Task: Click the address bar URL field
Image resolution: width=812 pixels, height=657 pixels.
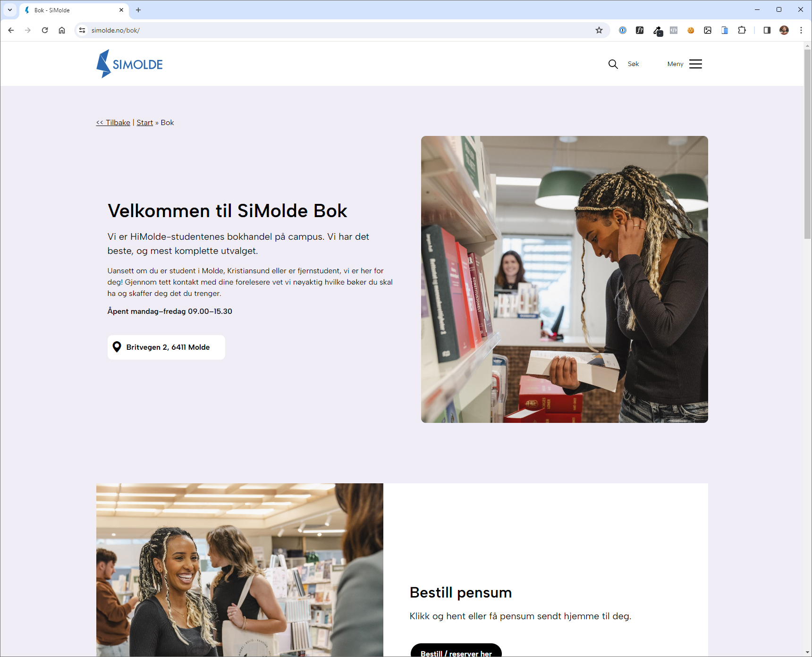Action: 340,30
